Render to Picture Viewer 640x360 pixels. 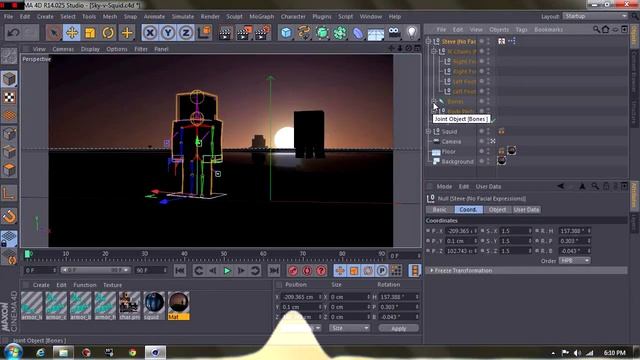[x=244, y=33]
